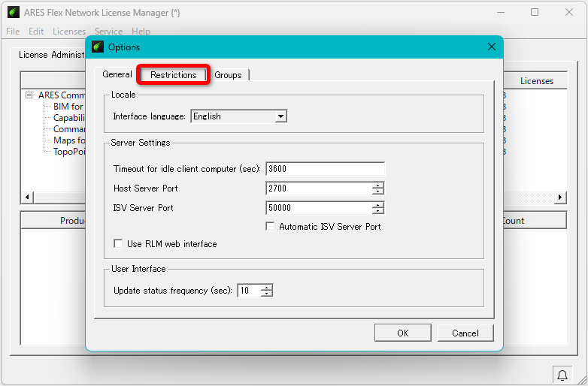Minimize the License Manager window
This screenshot has width=588, height=386.
point(501,12)
